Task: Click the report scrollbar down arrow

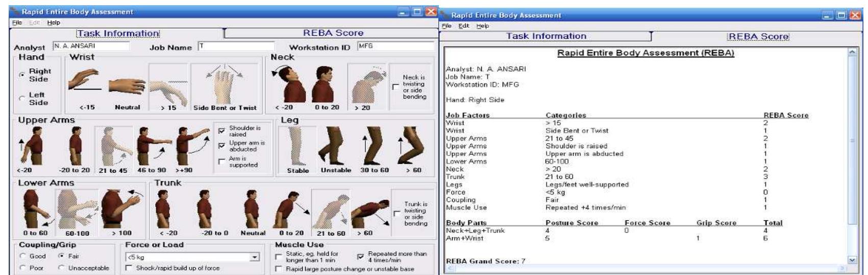Action: coord(852,260)
